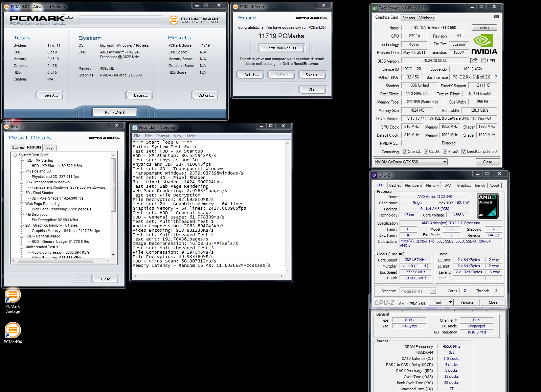Select the Physics and 3D: 237.411 fps row
Screen dimensions: 541x392
[x=55, y=177]
